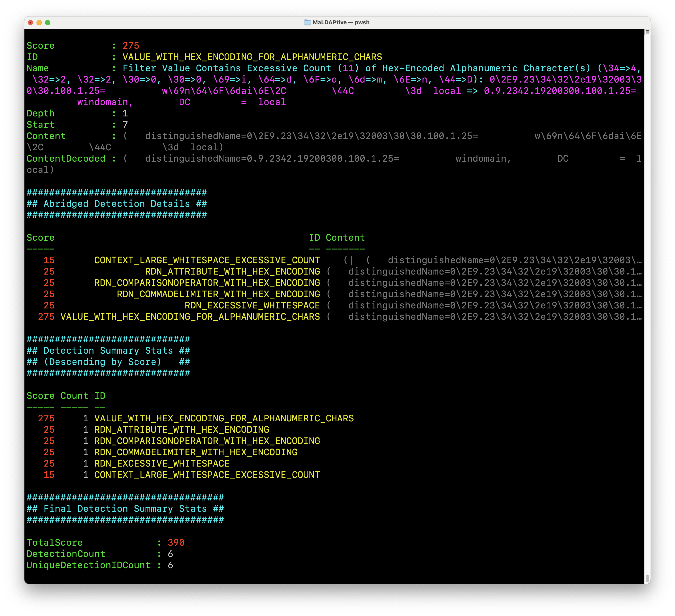Click CONTEXT_LARGE_WHITESPACE_EXCESSIVE_COUNT in the abridged table
675x616 pixels.
tap(207, 260)
